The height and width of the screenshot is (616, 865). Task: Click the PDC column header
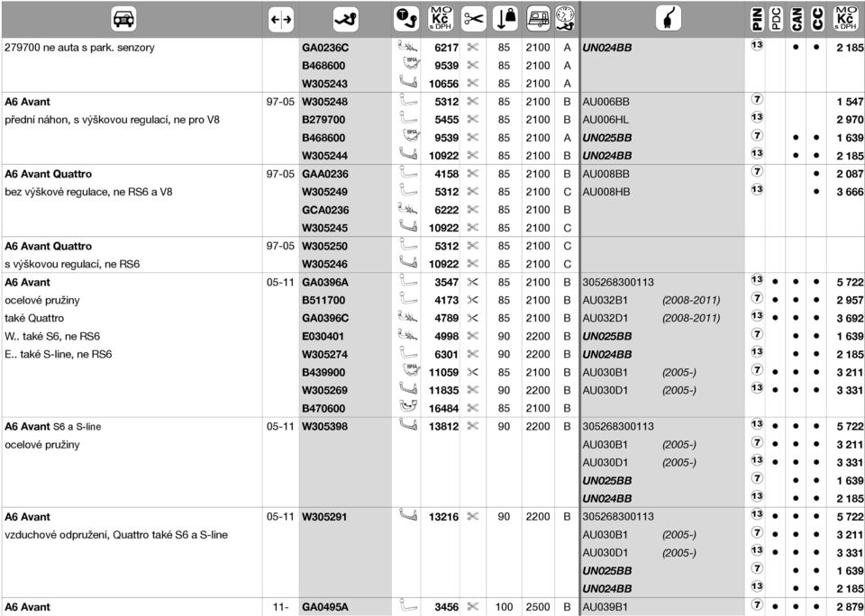[776, 19]
